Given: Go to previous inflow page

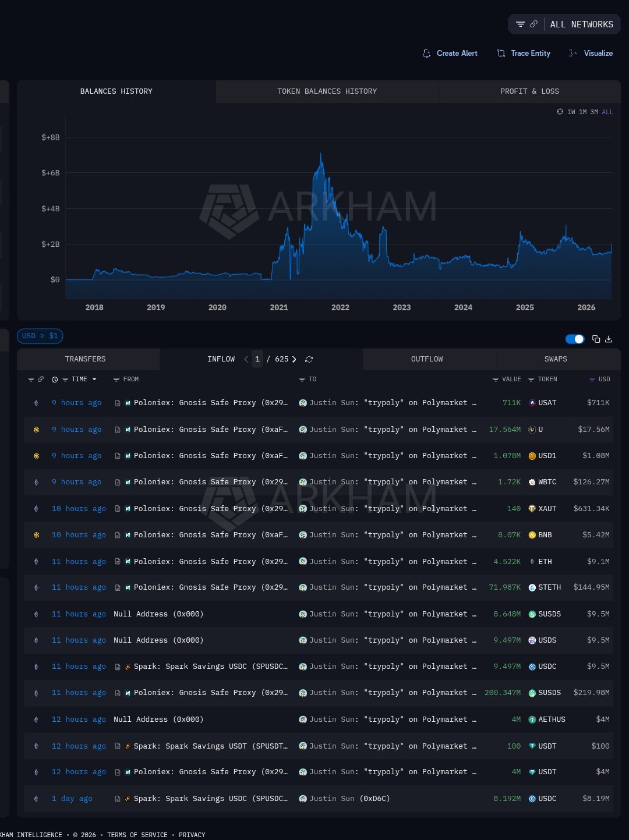Looking at the screenshot, I should pyautogui.click(x=246, y=359).
